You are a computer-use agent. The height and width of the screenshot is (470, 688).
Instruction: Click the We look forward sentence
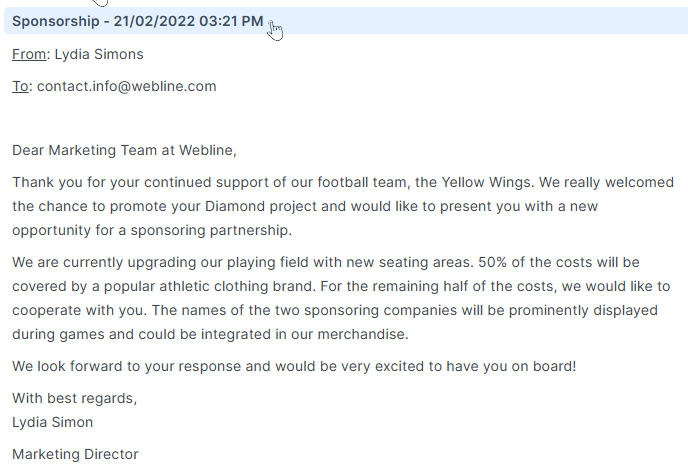[x=294, y=366]
